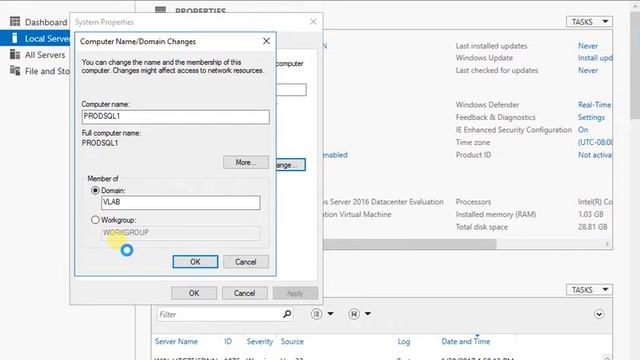Click the 28.81 GB total disk space value
Viewport: 640px width, 360px height.
pos(593,227)
